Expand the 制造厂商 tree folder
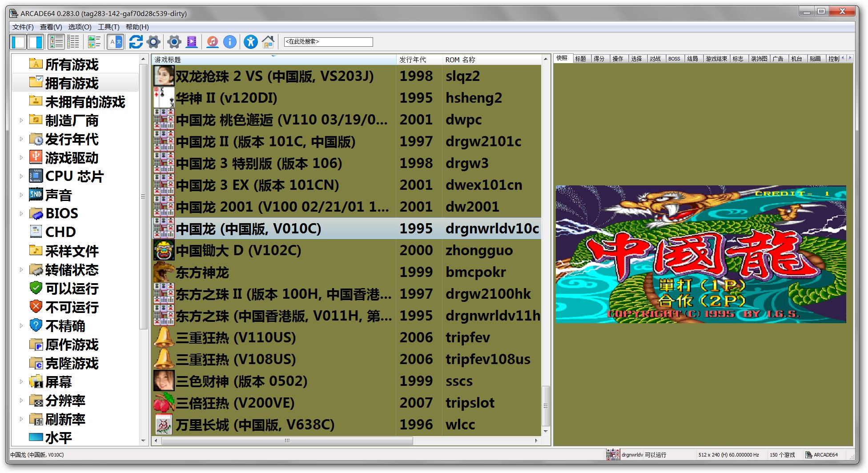This screenshot has width=868, height=473. pyautogui.click(x=21, y=120)
